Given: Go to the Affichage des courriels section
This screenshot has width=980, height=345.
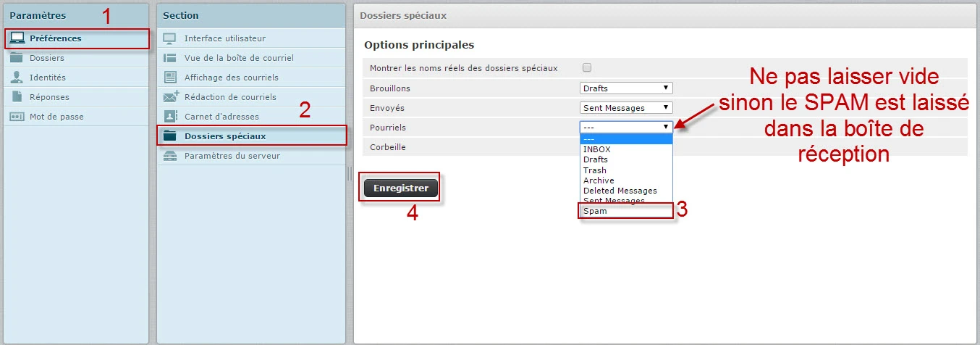Looking at the screenshot, I should [x=231, y=78].
